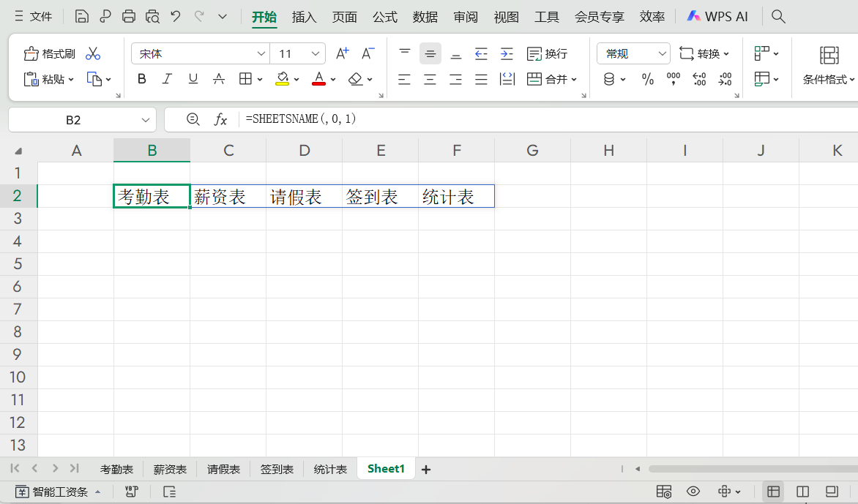
Task: Select the format painter (格式刷) tool
Action: tap(48, 53)
